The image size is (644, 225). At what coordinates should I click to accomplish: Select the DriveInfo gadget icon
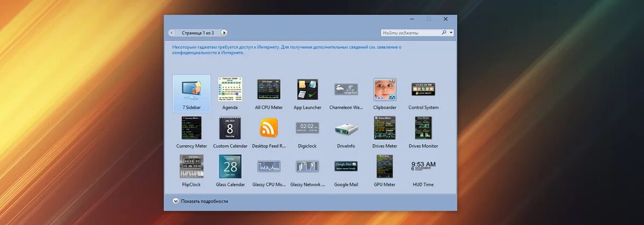point(346,128)
